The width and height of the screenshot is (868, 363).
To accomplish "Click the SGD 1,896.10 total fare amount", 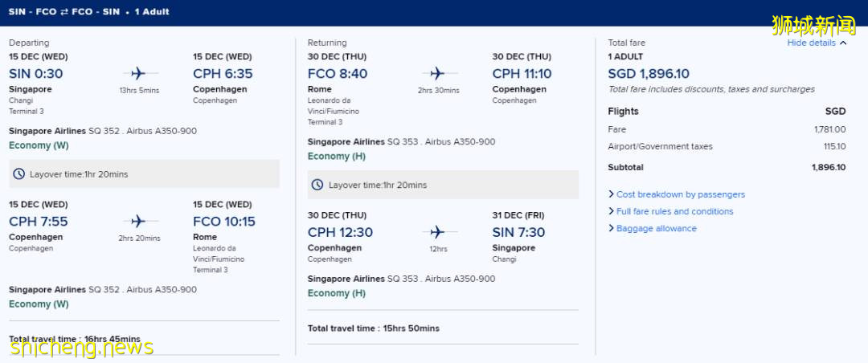I will click(x=649, y=74).
